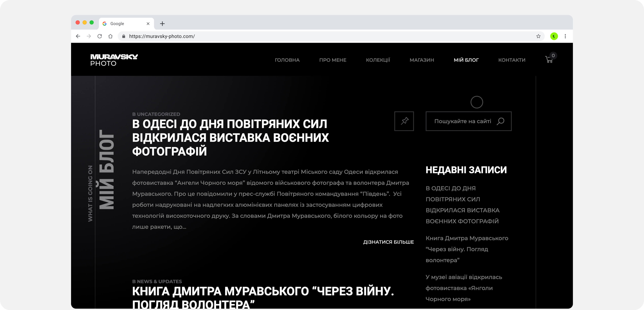The width and height of the screenshot is (644, 310).
Task: Click the Muravsky Photo logo
Action: click(114, 60)
